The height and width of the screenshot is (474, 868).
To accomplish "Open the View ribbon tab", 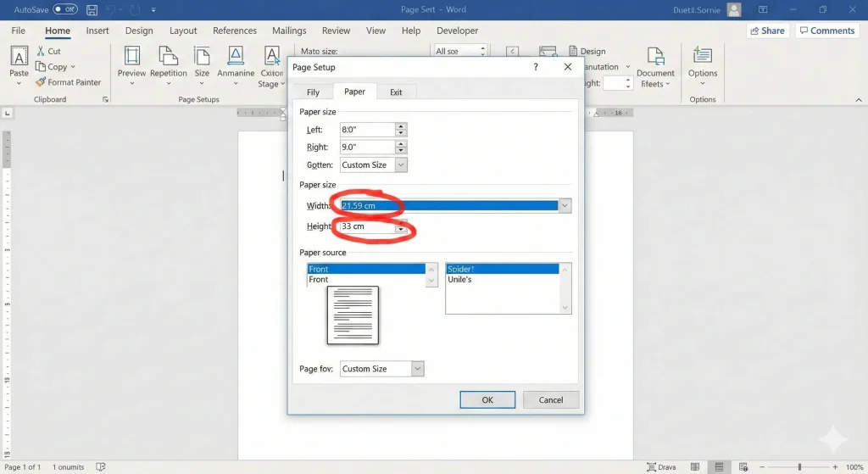I will [x=376, y=31].
